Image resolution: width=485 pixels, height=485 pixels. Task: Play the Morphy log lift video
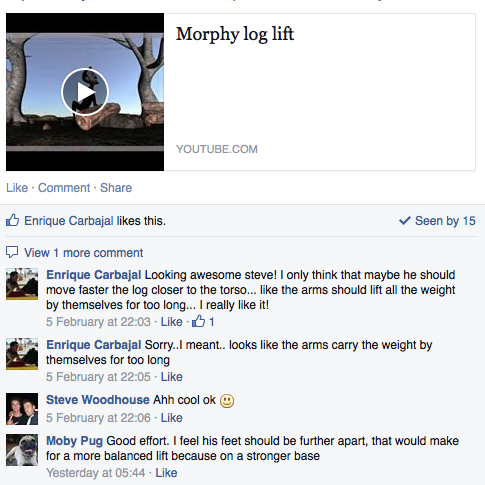[x=85, y=92]
